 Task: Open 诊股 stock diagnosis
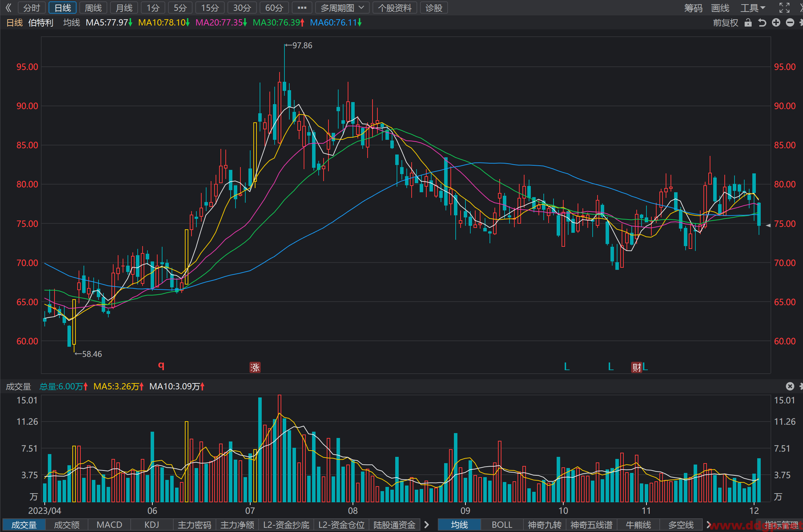click(434, 8)
